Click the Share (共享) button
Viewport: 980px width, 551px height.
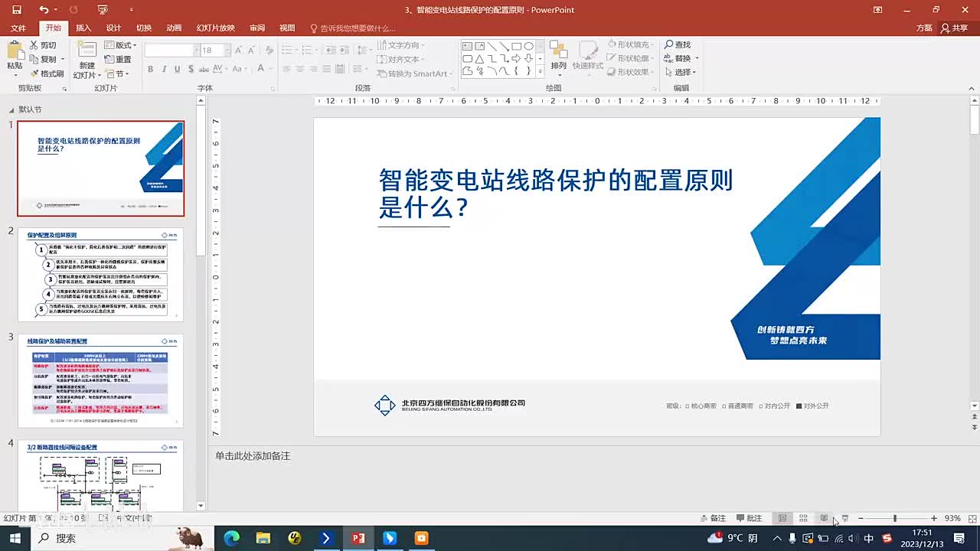955,28
